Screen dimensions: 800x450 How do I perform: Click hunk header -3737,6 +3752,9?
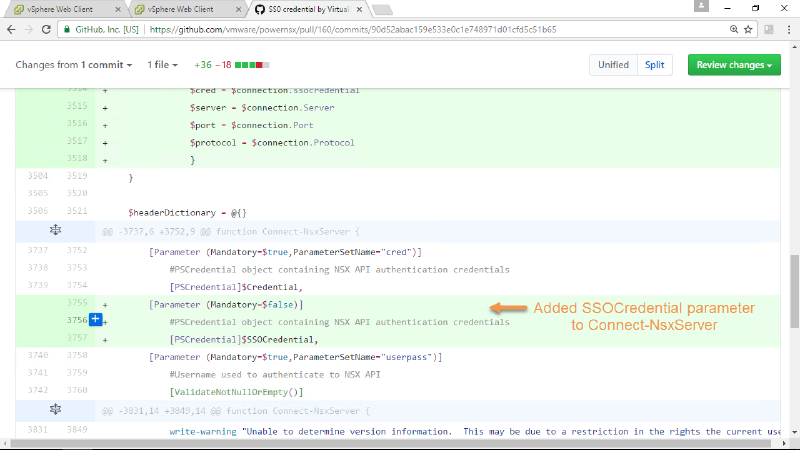231,232
